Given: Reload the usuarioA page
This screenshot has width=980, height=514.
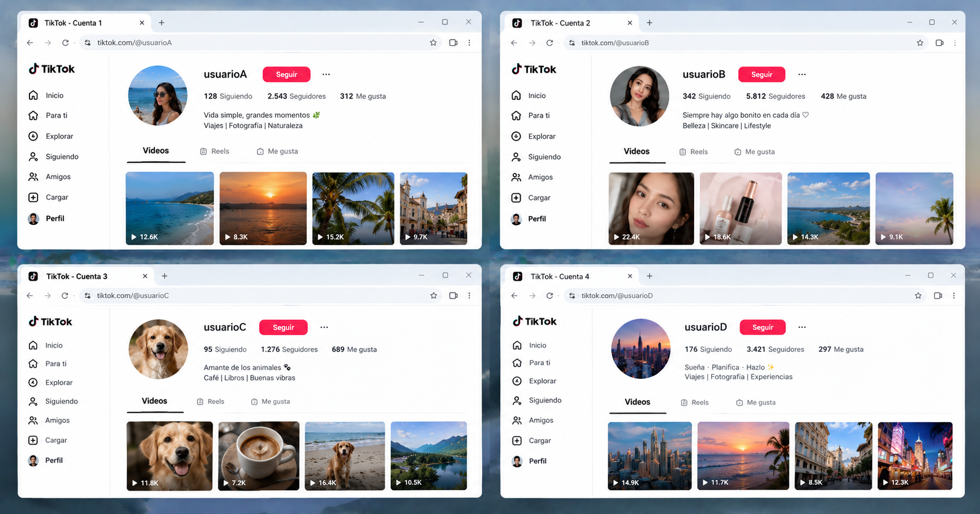Looking at the screenshot, I should pyautogui.click(x=66, y=42).
